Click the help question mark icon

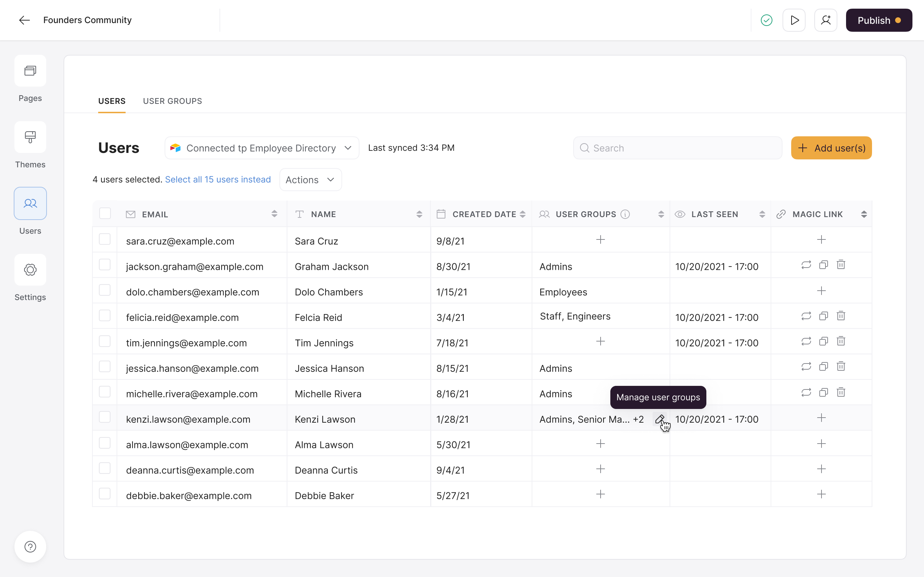[30, 546]
